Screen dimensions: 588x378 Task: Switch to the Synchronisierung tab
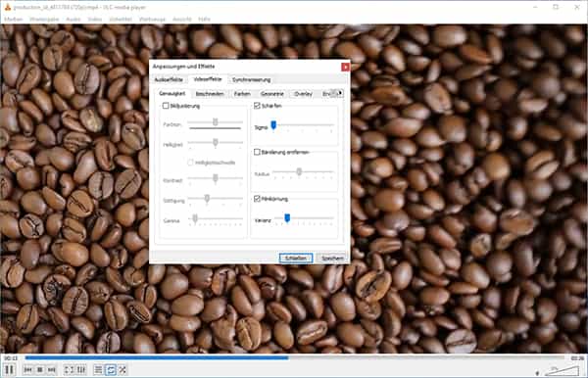pyautogui.click(x=251, y=79)
